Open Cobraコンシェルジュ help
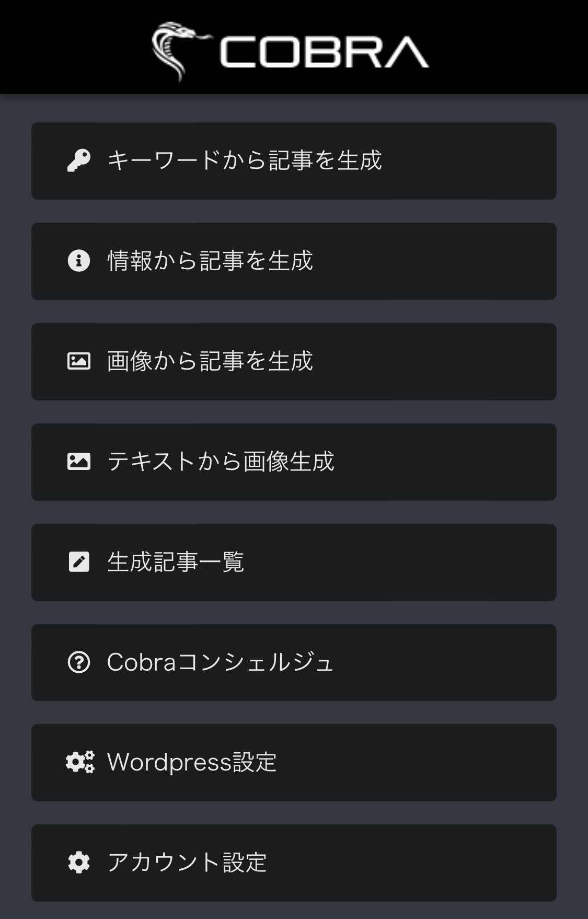The height and width of the screenshot is (919, 588). [x=220, y=662]
